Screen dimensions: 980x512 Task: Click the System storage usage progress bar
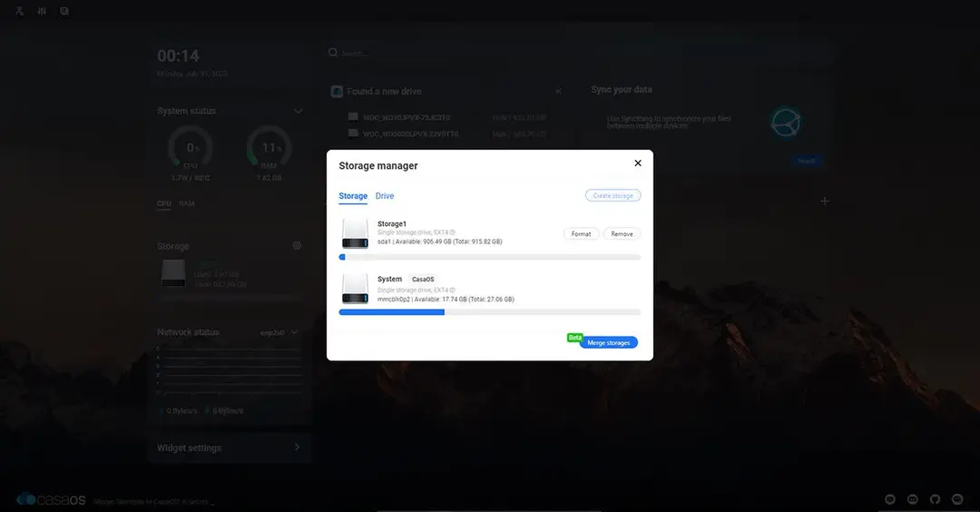click(489, 312)
